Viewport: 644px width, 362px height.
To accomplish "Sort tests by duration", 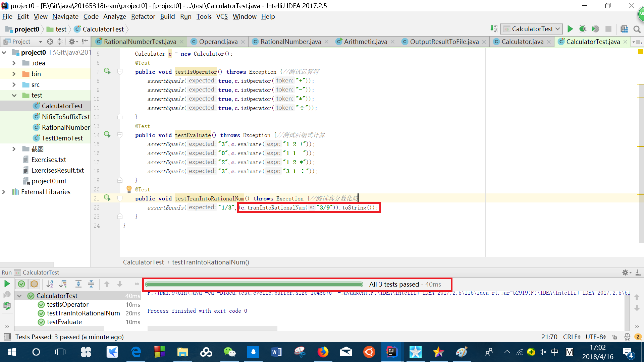I will point(63,284).
